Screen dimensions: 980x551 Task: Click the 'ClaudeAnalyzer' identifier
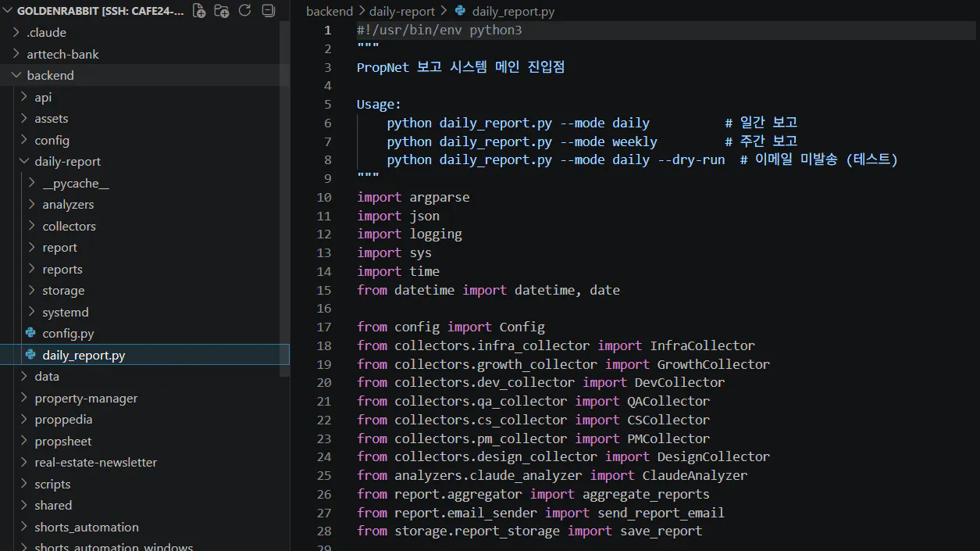(695, 475)
